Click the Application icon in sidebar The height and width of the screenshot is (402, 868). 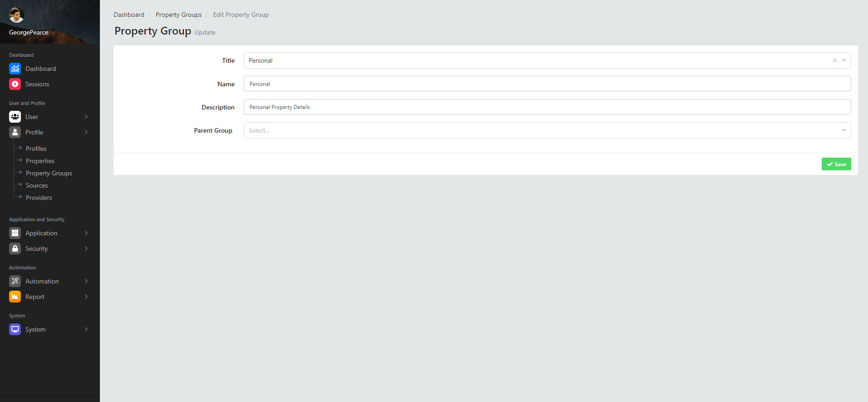[15, 233]
